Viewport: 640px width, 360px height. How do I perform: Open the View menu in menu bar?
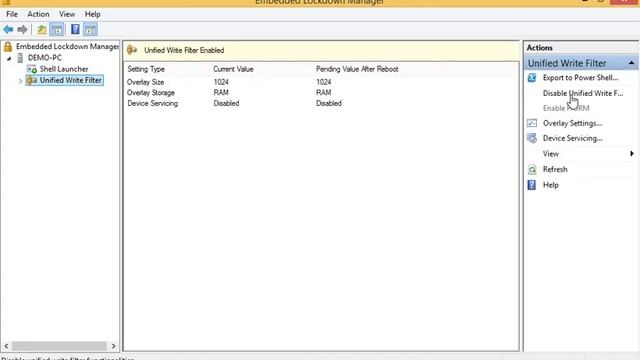tap(67, 14)
